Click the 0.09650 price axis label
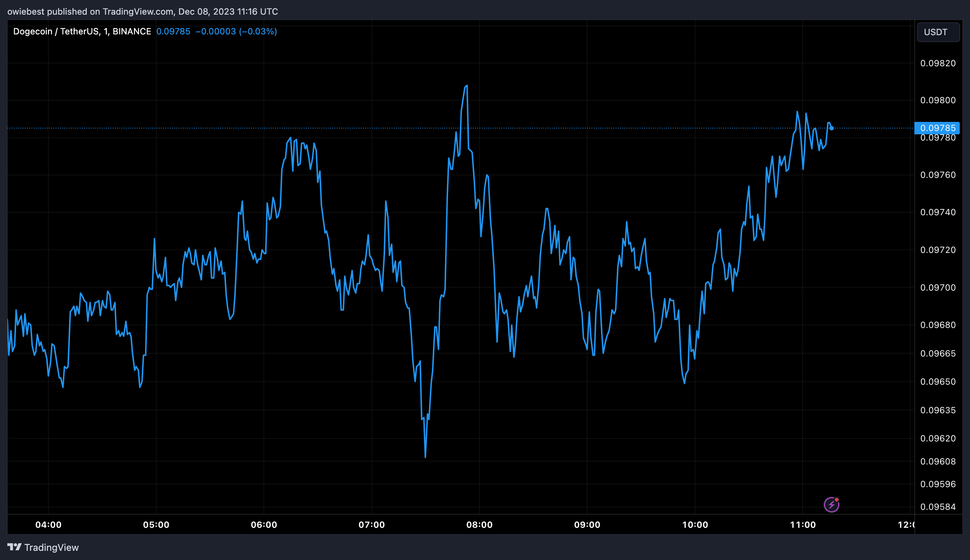970x560 pixels. [938, 381]
